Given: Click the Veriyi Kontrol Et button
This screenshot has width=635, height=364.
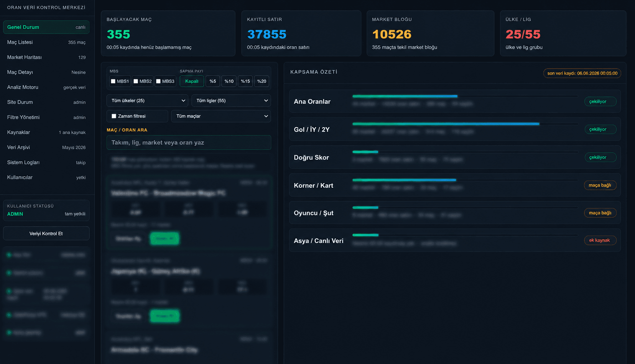Looking at the screenshot, I should coord(46,233).
